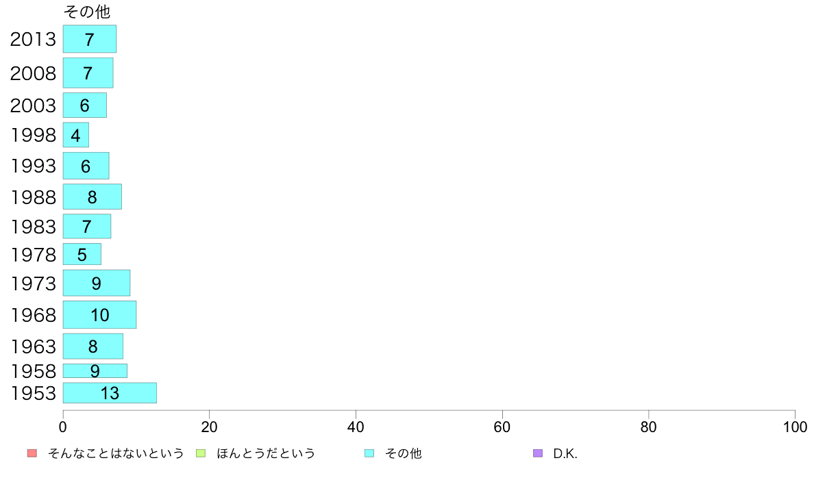Click the red そんなことはないという legend swatch

click(32, 453)
